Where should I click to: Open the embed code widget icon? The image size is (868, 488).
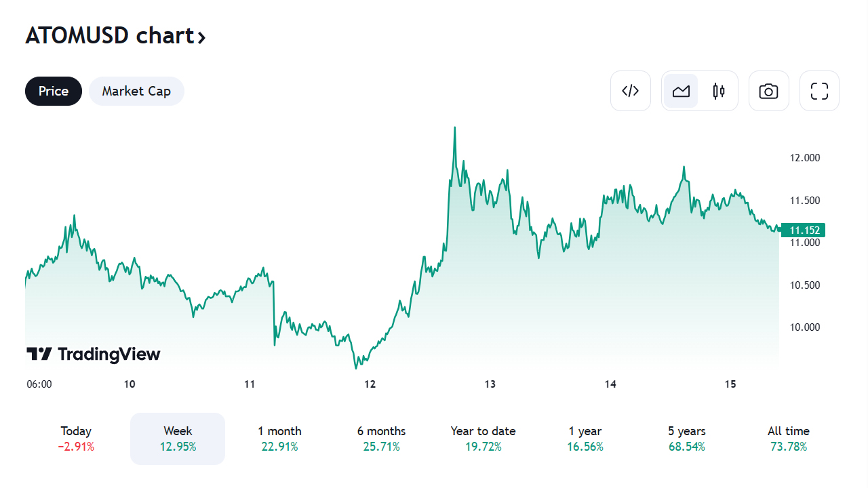(x=631, y=91)
